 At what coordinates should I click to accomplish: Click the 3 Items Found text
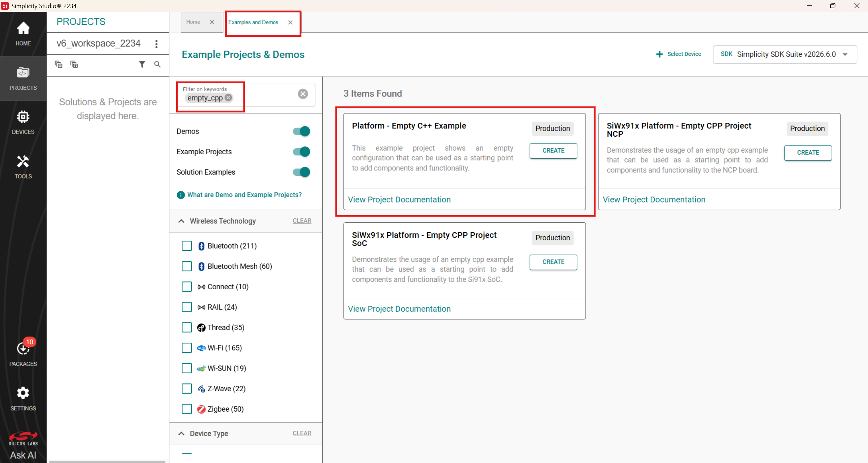tap(373, 93)
